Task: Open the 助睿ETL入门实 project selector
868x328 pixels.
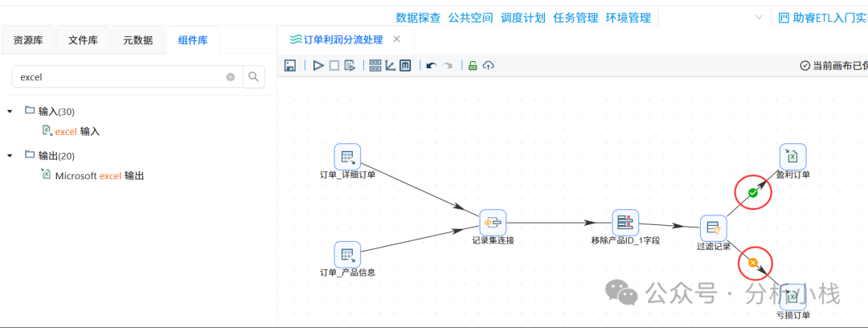Action: click(823, 18)
